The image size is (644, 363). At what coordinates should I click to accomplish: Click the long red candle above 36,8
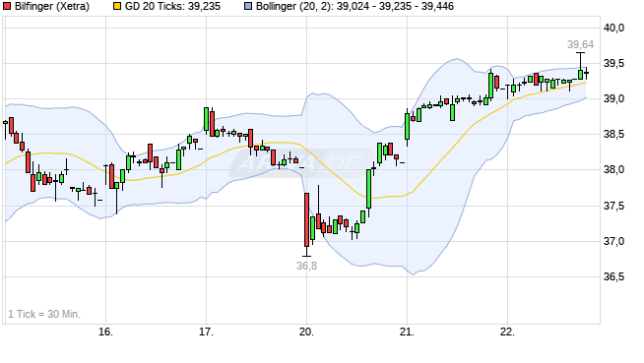306,219
